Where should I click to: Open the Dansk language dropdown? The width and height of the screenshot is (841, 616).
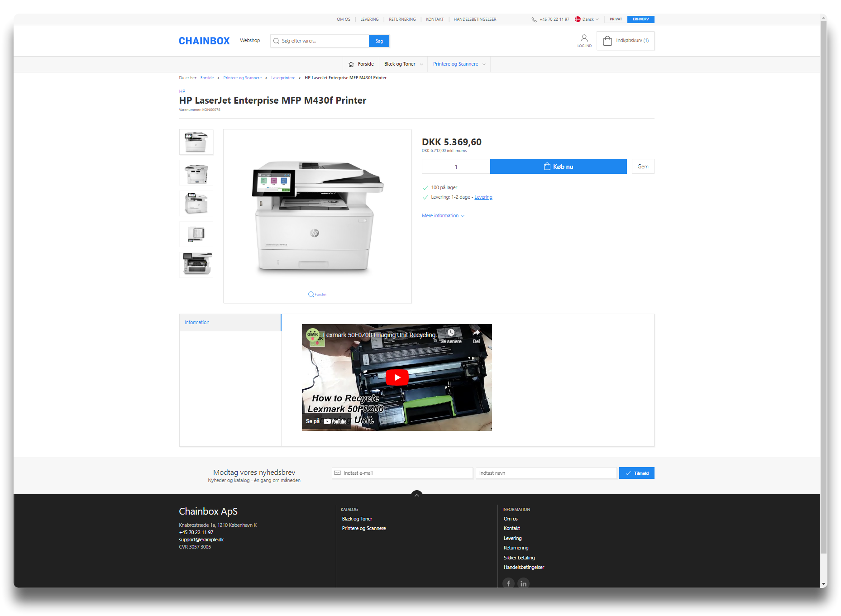pos(587,19)
